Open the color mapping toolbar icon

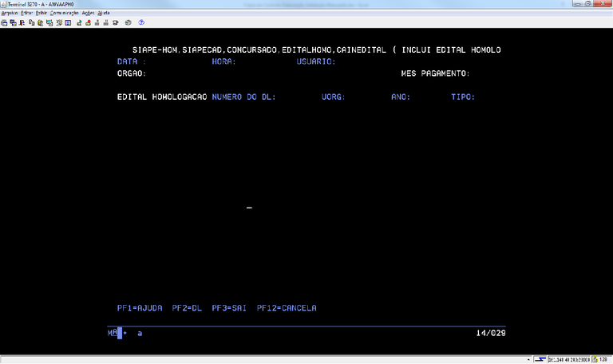(68, 22)
